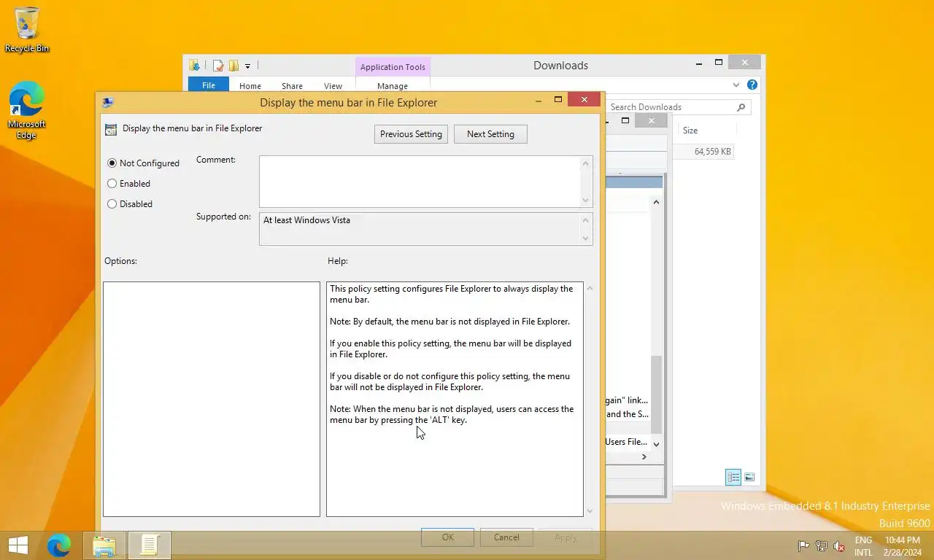
Task: Open the Share ribbon tab in Downloads
Action: [x=292, y=86]
